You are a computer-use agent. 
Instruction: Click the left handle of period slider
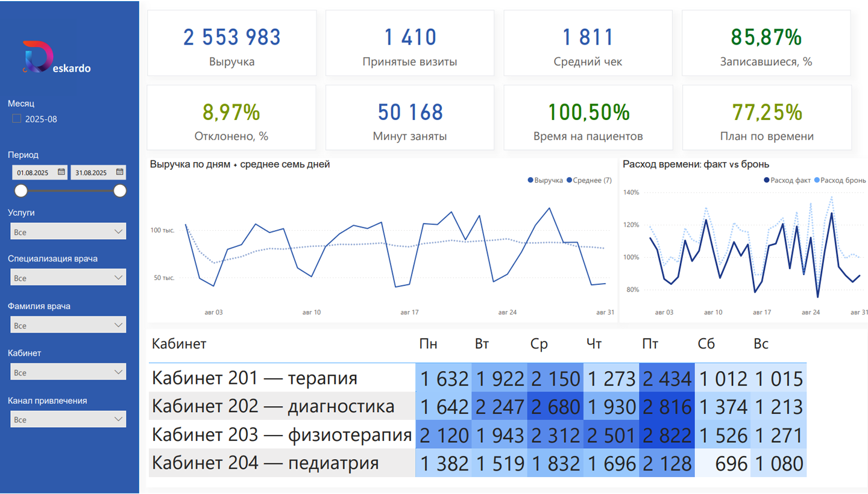point(21,191)
